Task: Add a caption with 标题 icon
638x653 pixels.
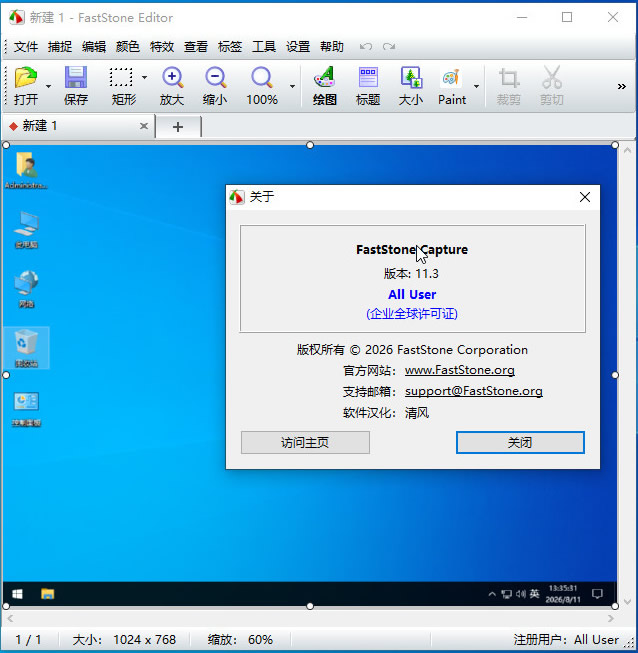Action: [x=368, y=85]
